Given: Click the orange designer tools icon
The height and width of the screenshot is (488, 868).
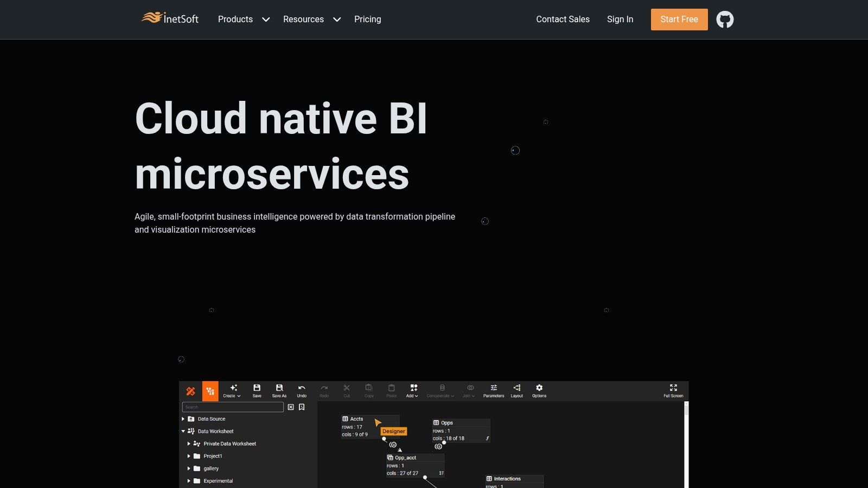Looking at the screenshot, I should tap(190, 391).
